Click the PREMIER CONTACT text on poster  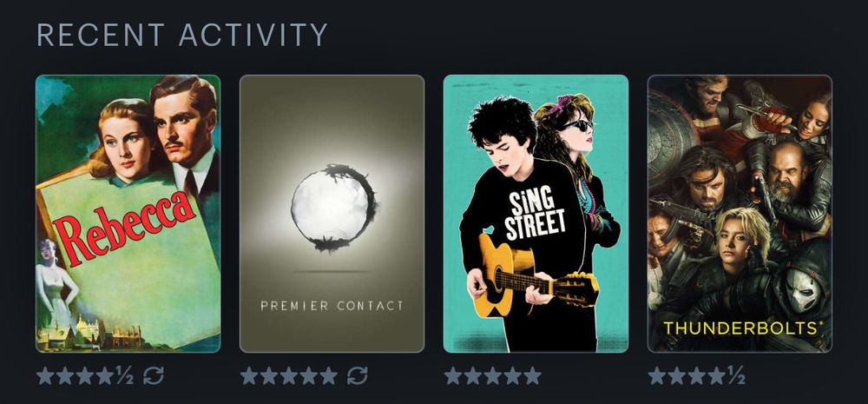[332, 305]
